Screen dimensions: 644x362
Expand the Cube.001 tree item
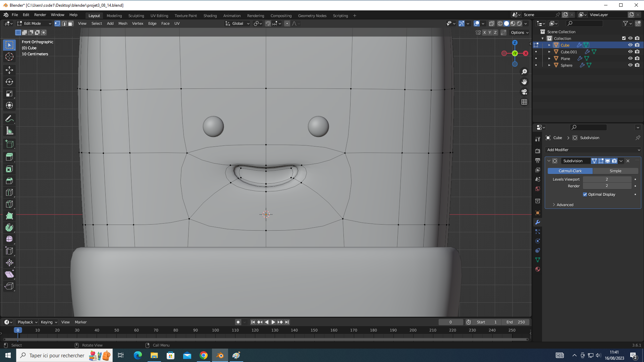(x=549, y=52)
